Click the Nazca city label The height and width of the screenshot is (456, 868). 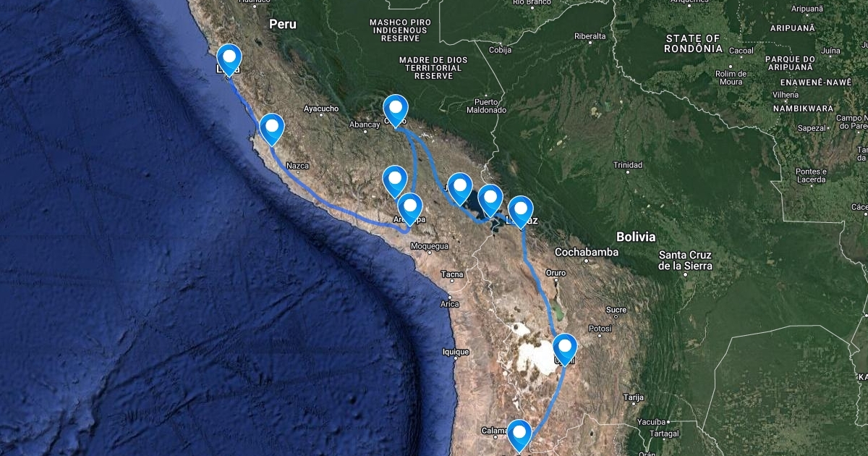(x=298, y=166)
